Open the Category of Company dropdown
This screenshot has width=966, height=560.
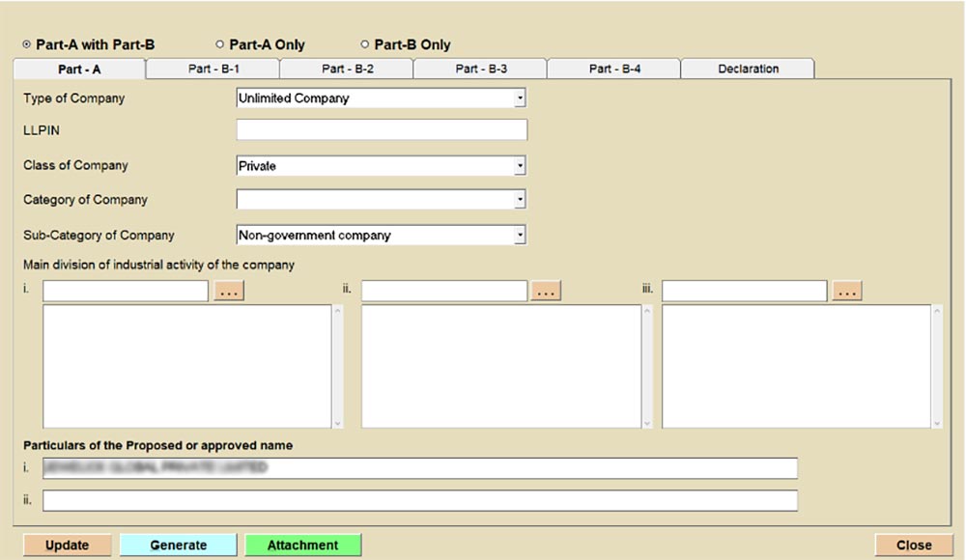point(520,200)
